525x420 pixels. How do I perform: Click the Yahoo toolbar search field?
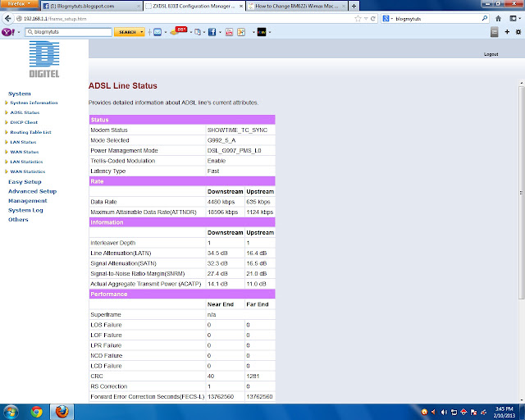click(68, 32)
